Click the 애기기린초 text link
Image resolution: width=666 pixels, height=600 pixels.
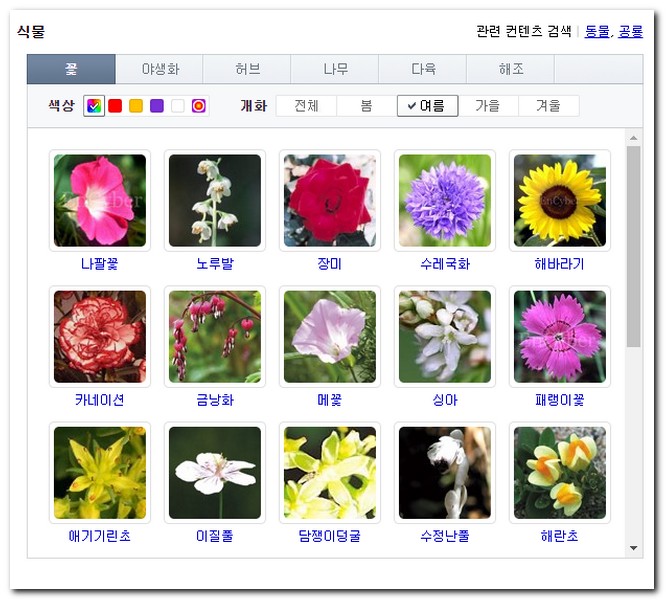100,536
